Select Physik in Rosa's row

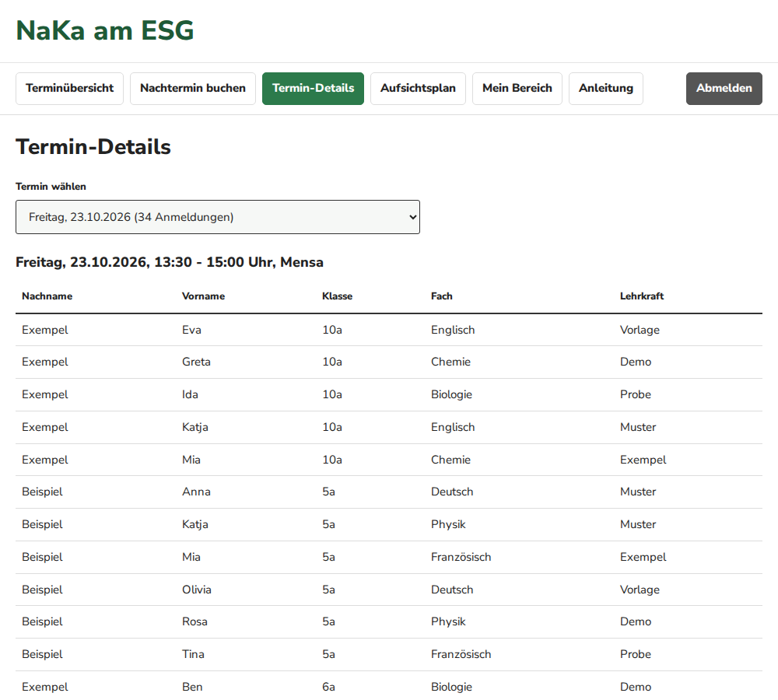pos(449,621)
